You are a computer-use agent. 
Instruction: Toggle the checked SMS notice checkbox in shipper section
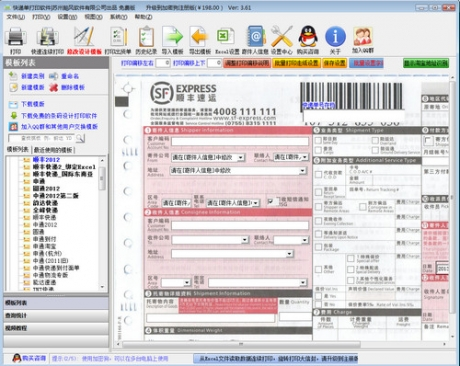point(271,201)
